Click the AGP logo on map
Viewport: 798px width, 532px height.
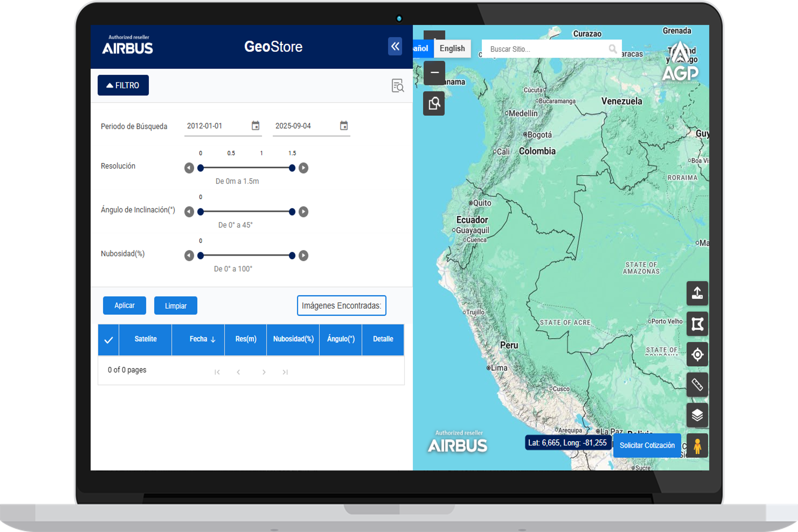pyautogui.click(x=680, y=62)
